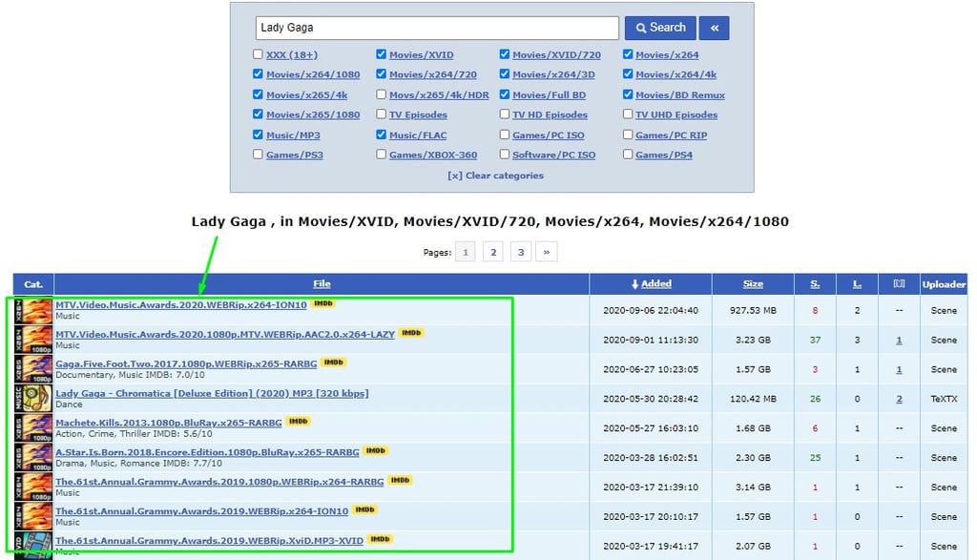Viewport: 977px width, 560px height.
Task: Open MTV.Video.Music.Awards.2020.WEBRip.x264-ION10 link
Action: pyautogui.click(x=181, y=304)
